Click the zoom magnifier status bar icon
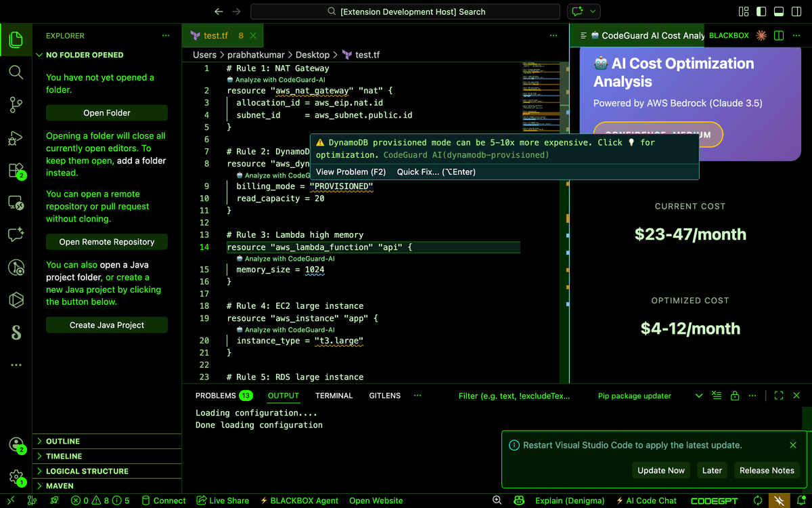Screen dimensions: 812x508 pos(497,501)
